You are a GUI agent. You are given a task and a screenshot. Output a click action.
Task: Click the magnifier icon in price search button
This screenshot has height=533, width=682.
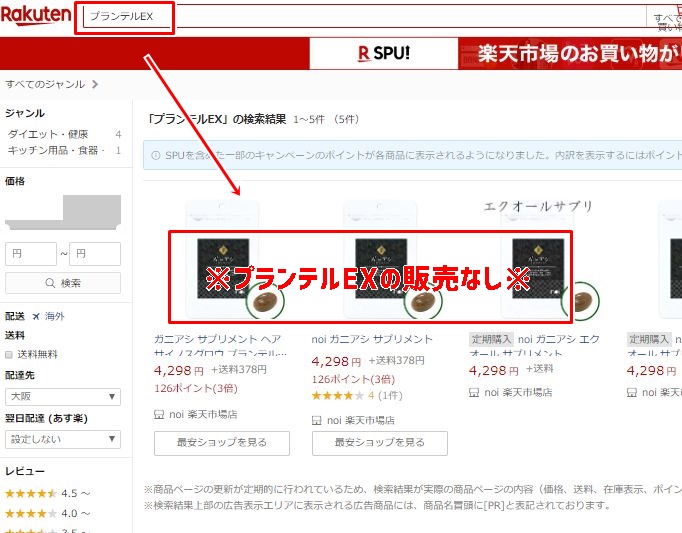coord(50,283)
